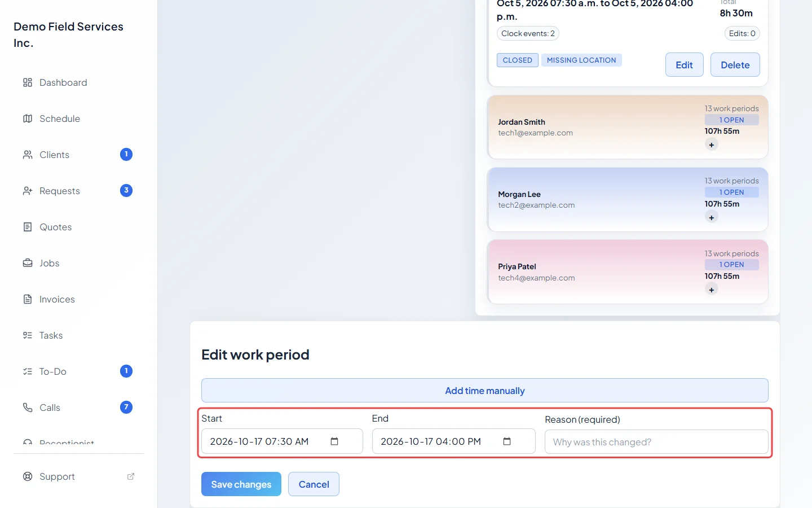Click the Tasks list icon

point(28,335)
